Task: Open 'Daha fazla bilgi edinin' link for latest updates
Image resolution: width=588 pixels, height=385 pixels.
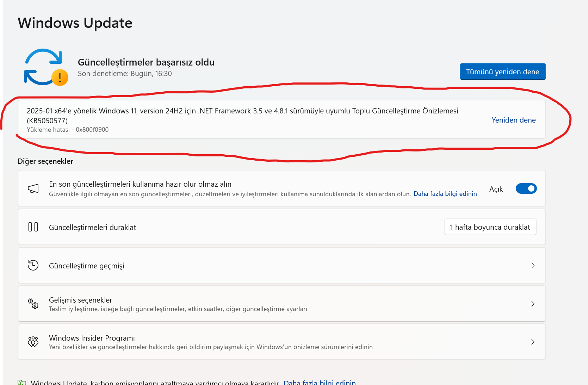Action: 445,194
